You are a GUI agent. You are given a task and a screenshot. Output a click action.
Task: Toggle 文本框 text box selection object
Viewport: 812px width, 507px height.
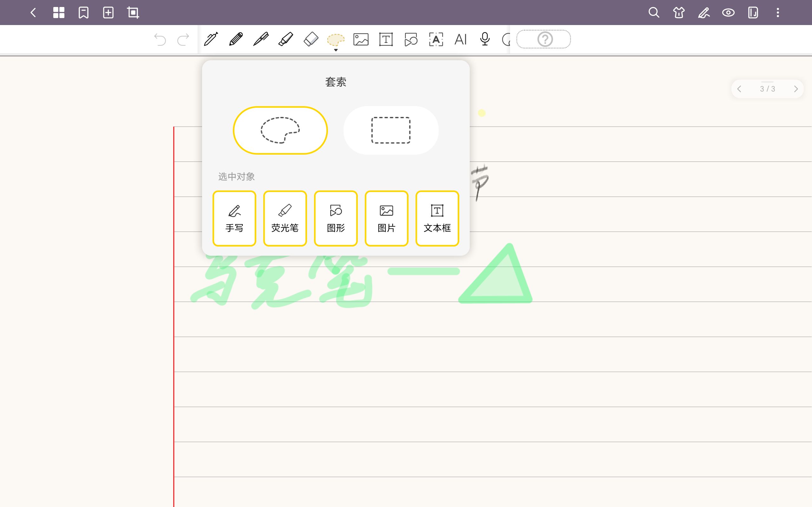coord(437,218)
